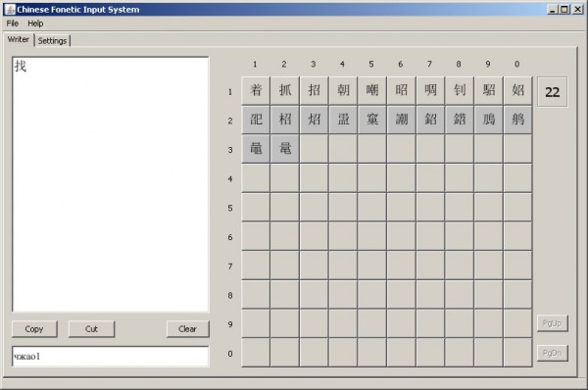588x390 pixels.
Task: Select the character 着 in the grid
Action: [256, 90]
